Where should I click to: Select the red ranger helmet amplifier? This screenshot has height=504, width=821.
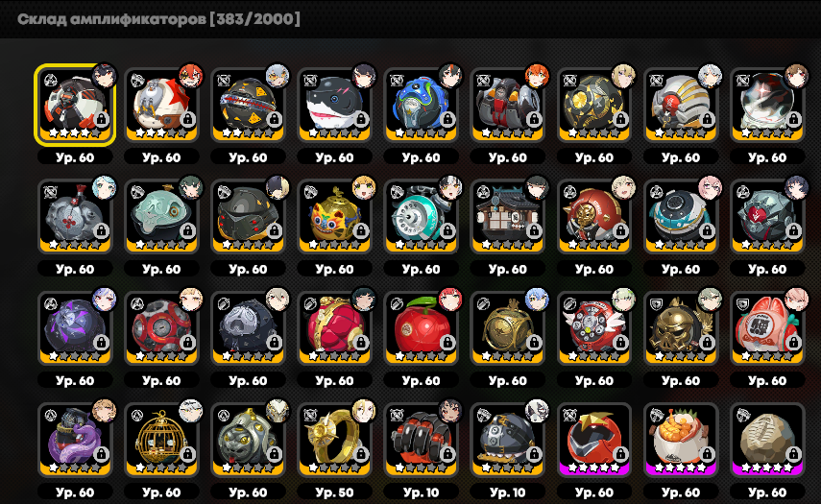tap(594, 440)
